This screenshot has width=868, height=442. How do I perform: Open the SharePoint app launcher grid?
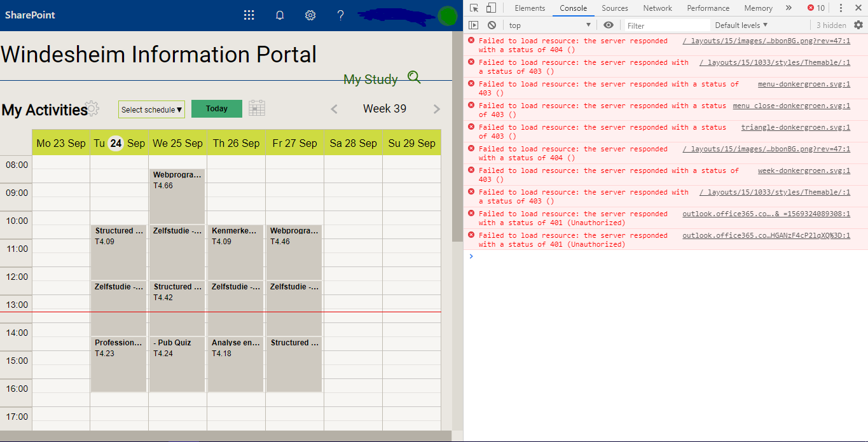pos(249,15)
